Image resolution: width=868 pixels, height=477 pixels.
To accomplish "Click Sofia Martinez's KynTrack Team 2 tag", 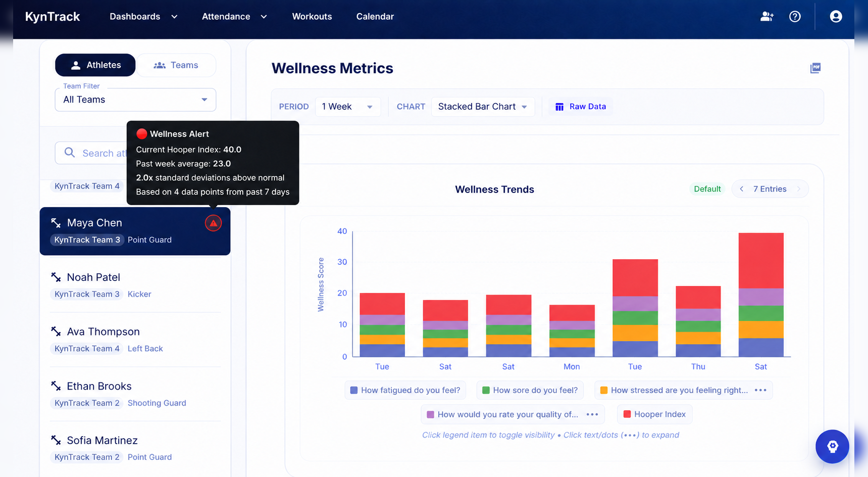I will [87, 457].
